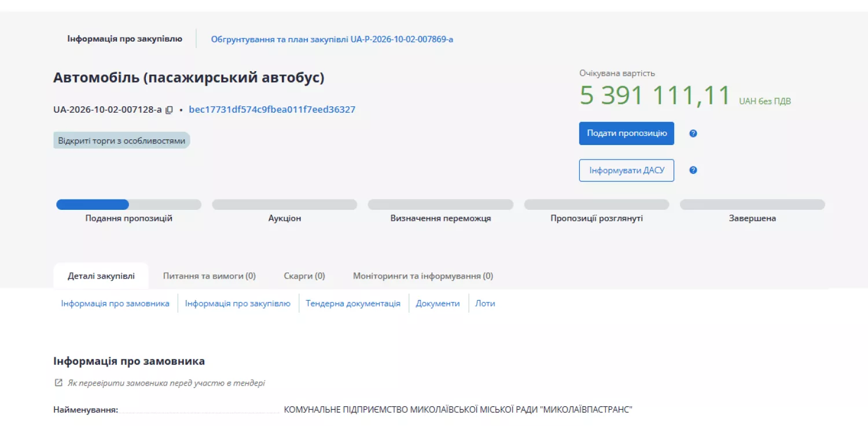868x426 pixels.
Task: Click the Інформувати ДАСУ button
Action: (x=626, y=171)
